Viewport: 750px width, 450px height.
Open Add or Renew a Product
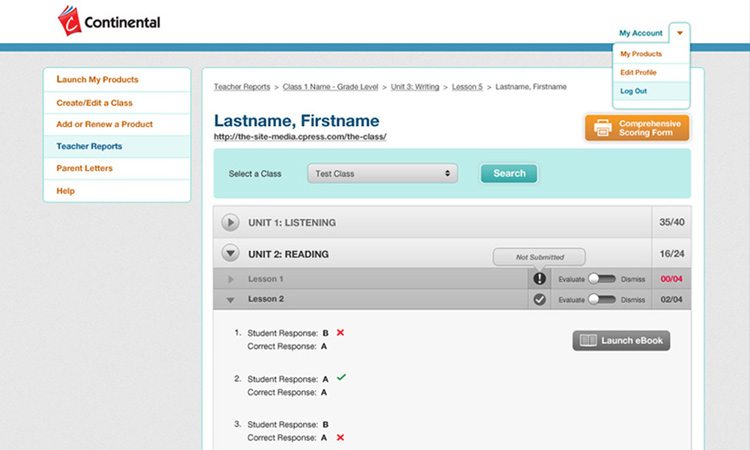click(104, 124)
